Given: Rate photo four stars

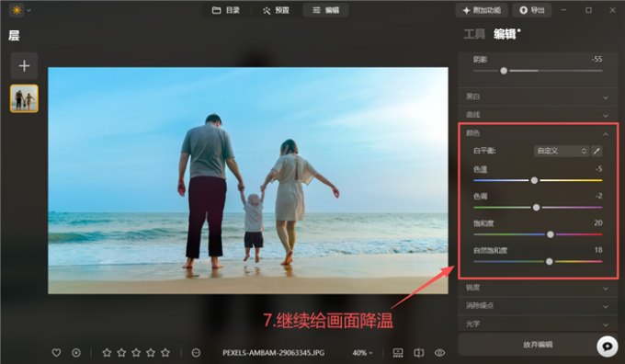Looking at the screenshot, I should click(151, 353).
